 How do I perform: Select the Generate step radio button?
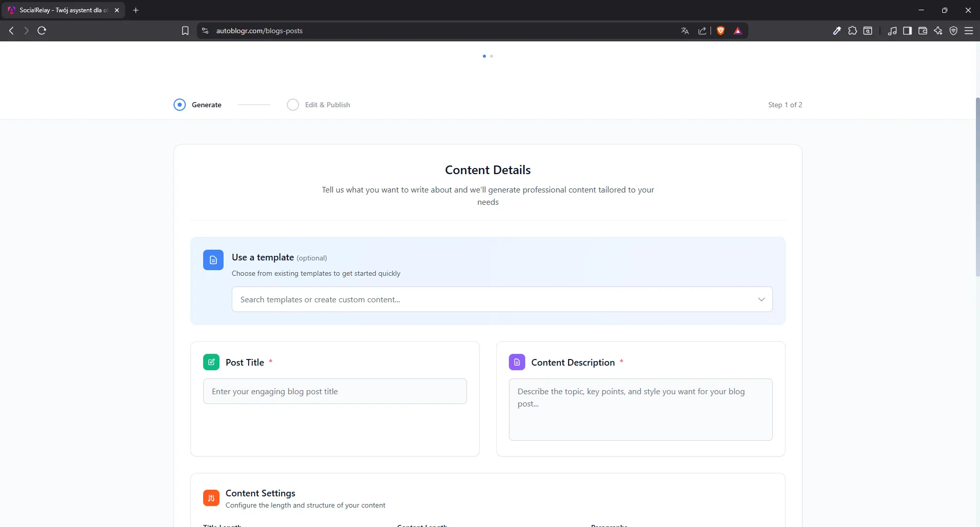[179, 105]
